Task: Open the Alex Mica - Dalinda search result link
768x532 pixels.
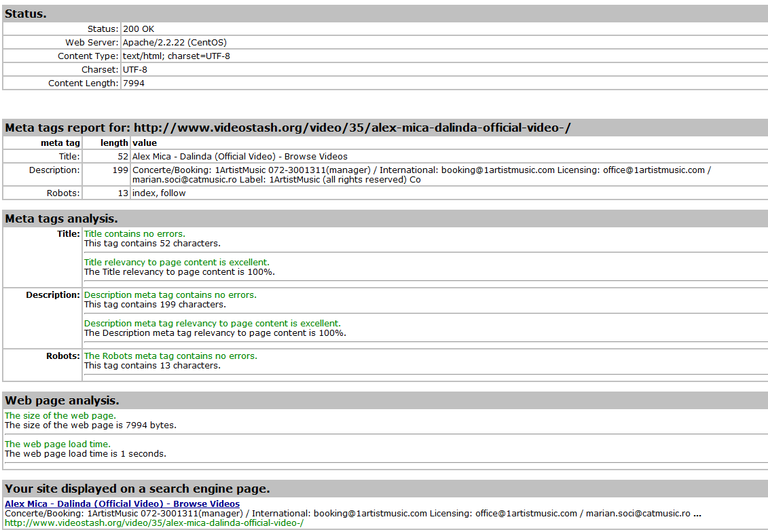Action: coord(122,504)
